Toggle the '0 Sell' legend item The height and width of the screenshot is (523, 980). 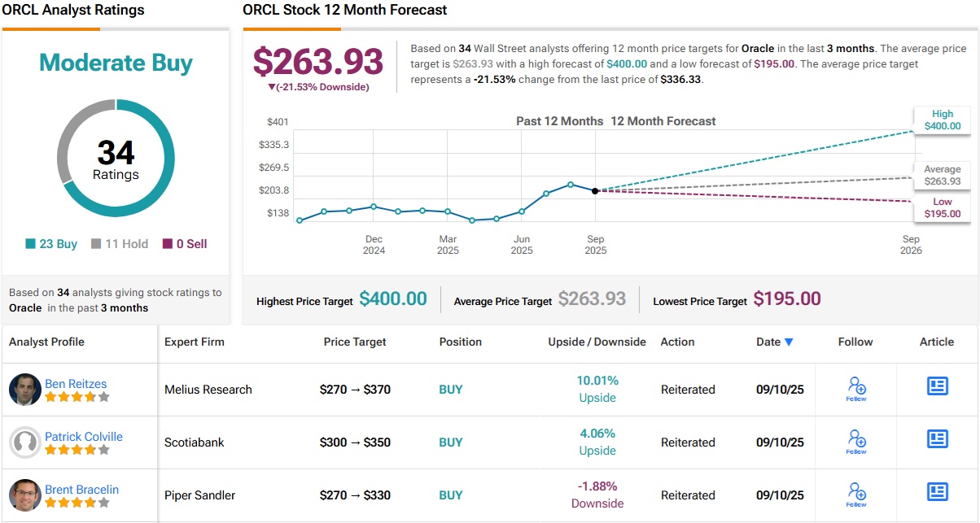tap(185, 243)
